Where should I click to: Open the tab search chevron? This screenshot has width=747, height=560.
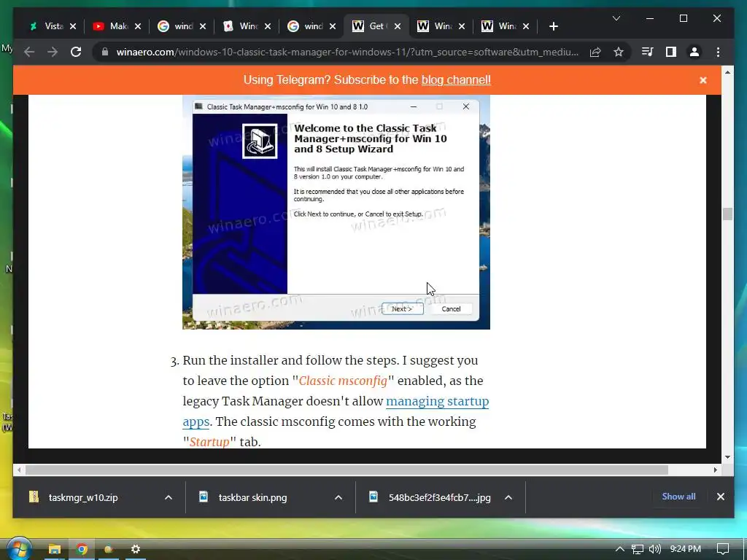click(x=616, y=18)
